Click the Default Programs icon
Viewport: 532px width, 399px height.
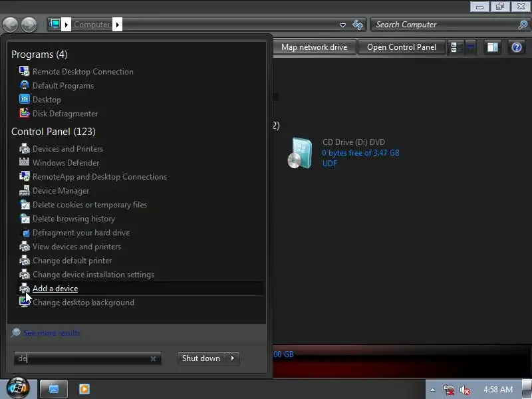click(x=24, y=85)
